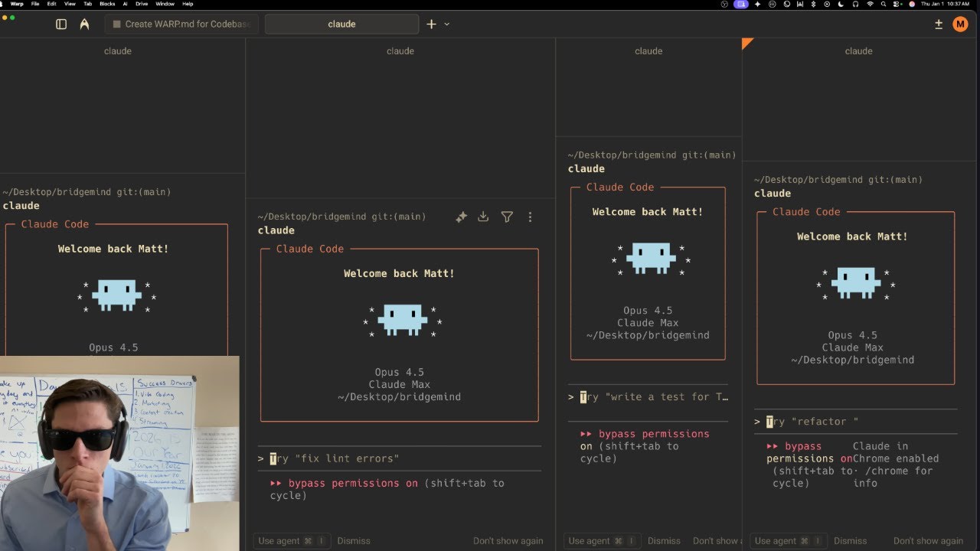Open the block three-dot overflow menu
980x551 pixels.
[530, 217]
